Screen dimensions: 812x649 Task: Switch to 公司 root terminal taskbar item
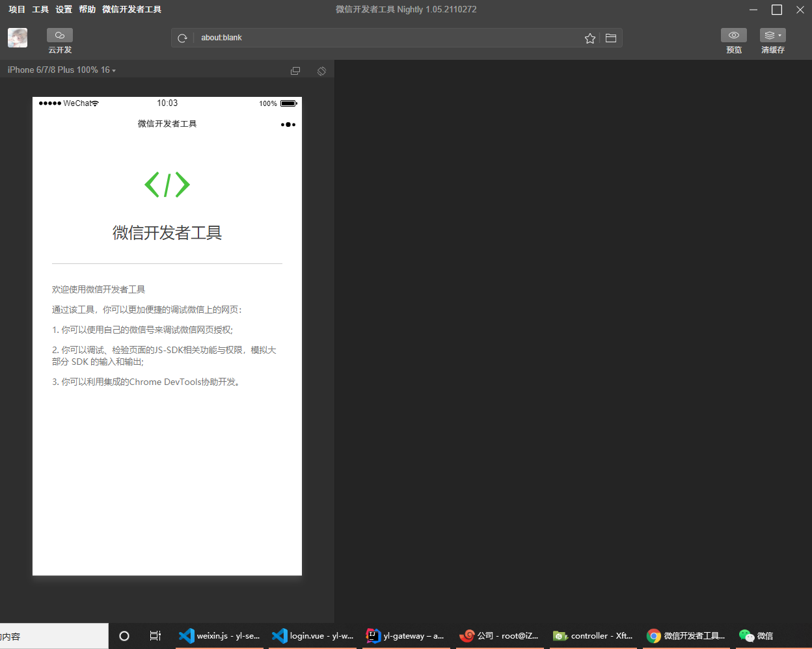[x=500, y=636]
